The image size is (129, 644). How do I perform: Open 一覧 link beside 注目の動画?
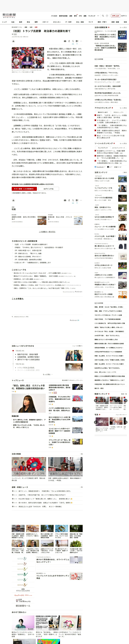click(x=81, y=454)
